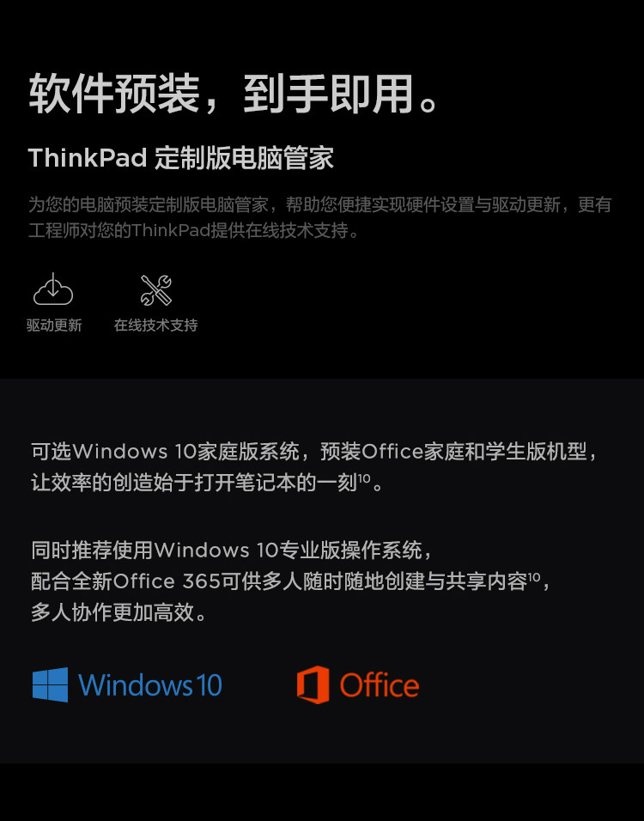Click the orange Office wordmark text
This screenshot has width=644, height=821.
pos(380,684)
